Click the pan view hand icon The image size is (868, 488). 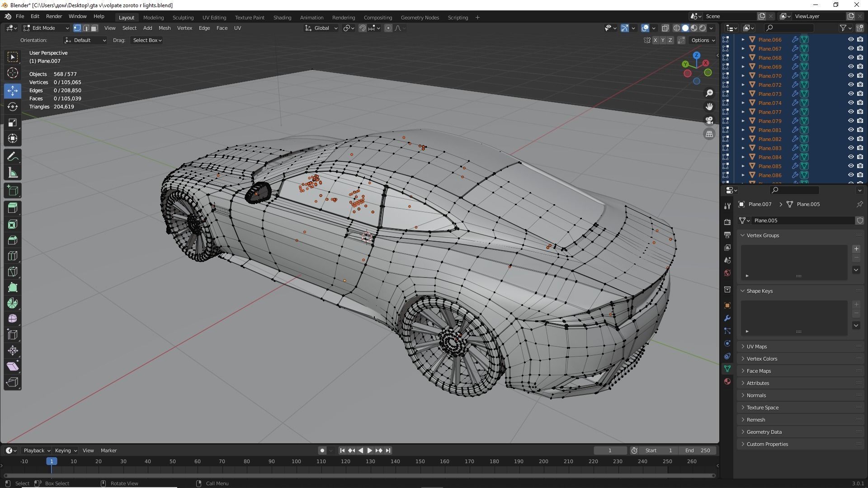pos(709,107)
